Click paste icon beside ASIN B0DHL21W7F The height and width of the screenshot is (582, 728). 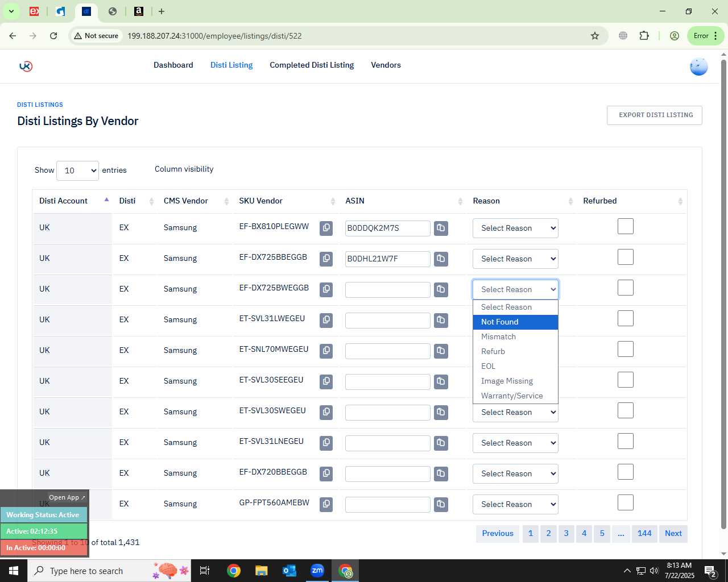[x=441, y=259]
